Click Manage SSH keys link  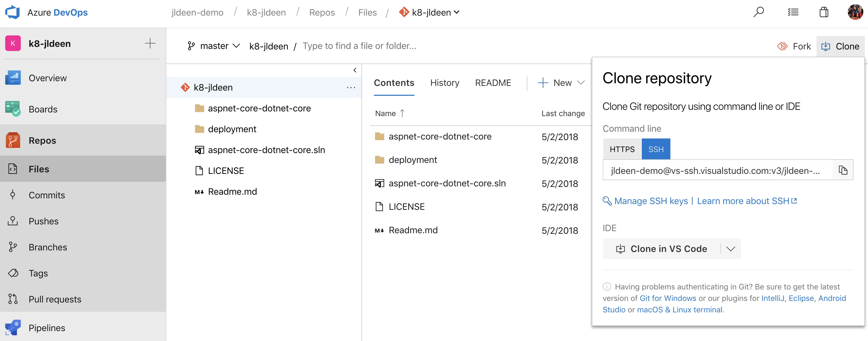[651, 201]
